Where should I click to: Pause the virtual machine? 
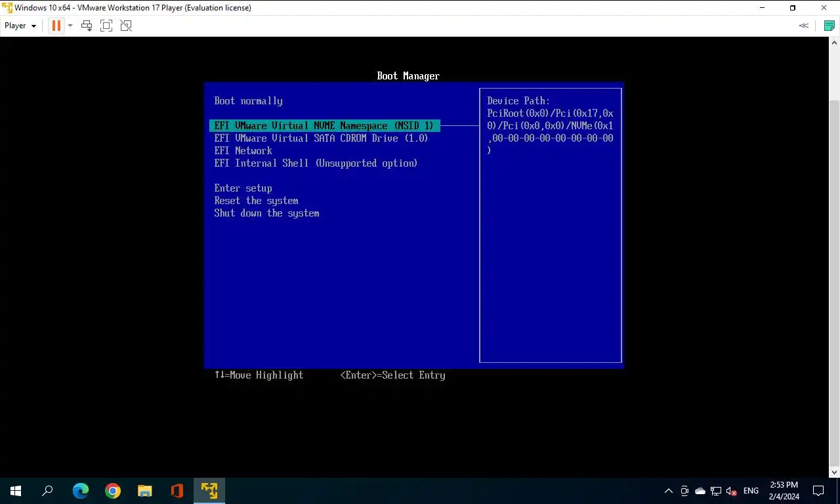click(56, 26)
